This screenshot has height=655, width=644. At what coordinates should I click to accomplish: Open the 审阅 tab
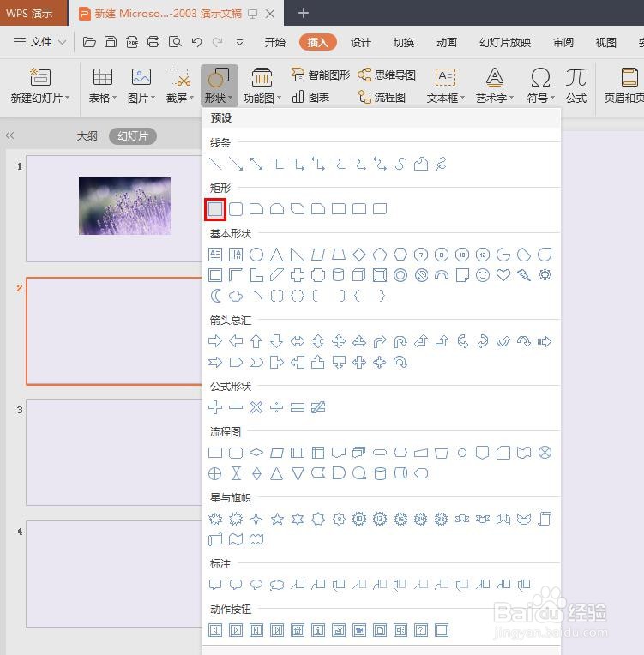(x=563, y=42)
